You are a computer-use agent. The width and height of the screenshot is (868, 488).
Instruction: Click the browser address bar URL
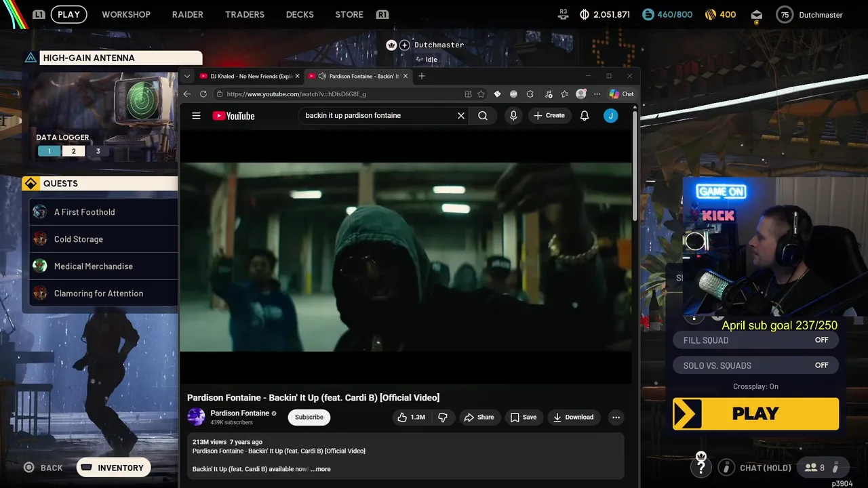tap(296, 94)
